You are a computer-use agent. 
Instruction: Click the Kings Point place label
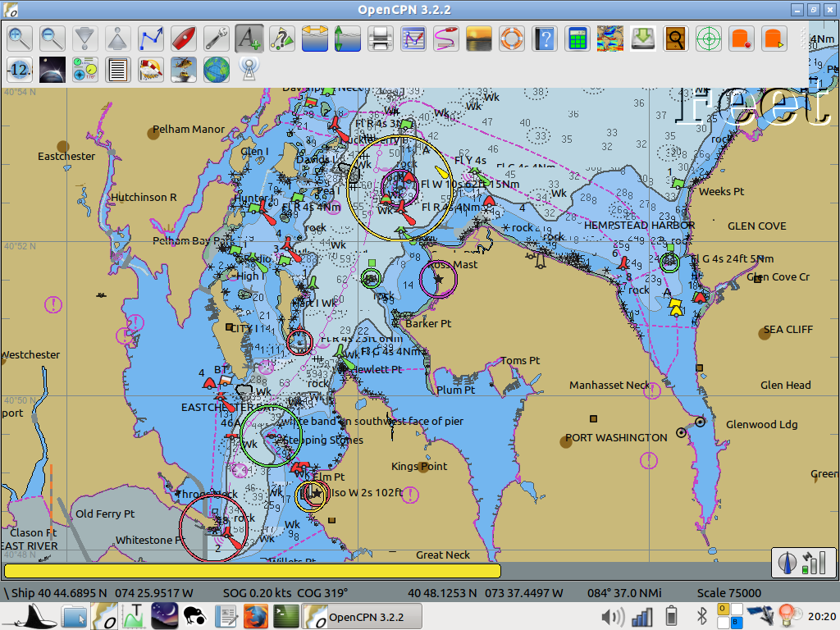419,466
